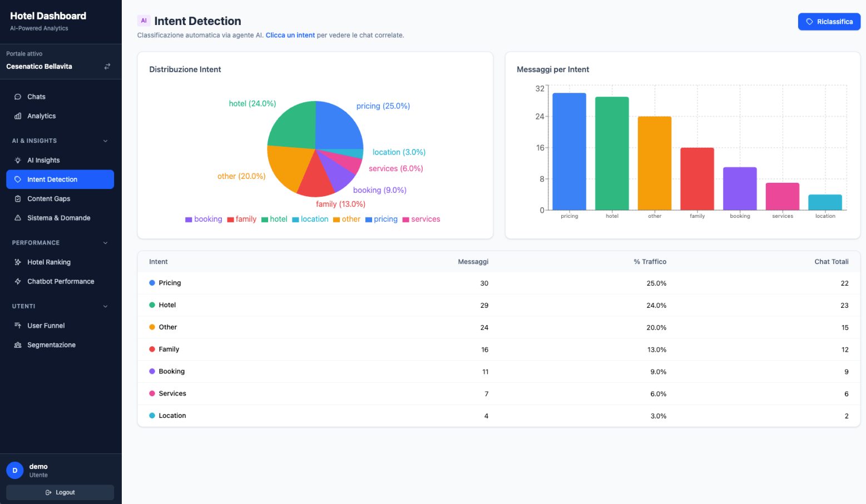The image size is (866, 504).
Task: Click the 'Chat Totali' column header
Action: 832,262
